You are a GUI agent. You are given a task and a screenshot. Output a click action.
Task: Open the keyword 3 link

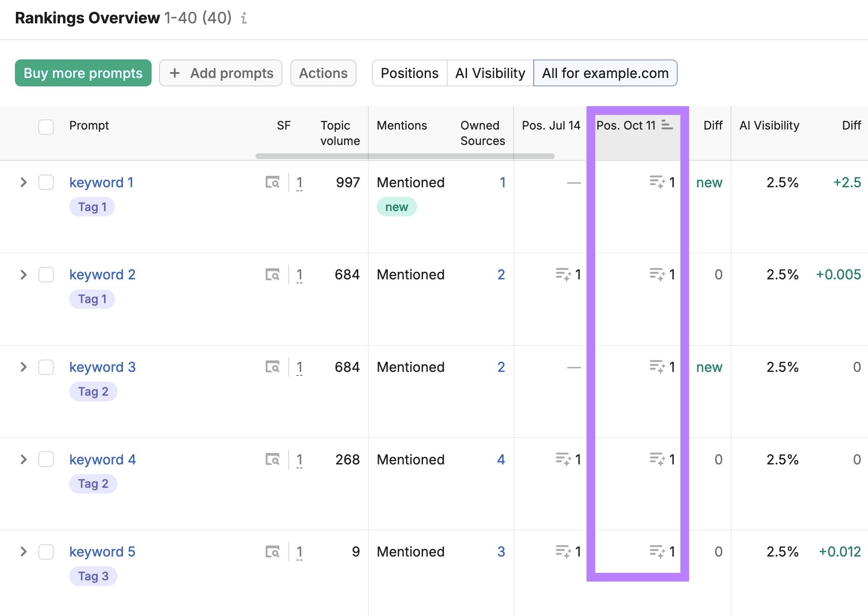coord(102,367)
